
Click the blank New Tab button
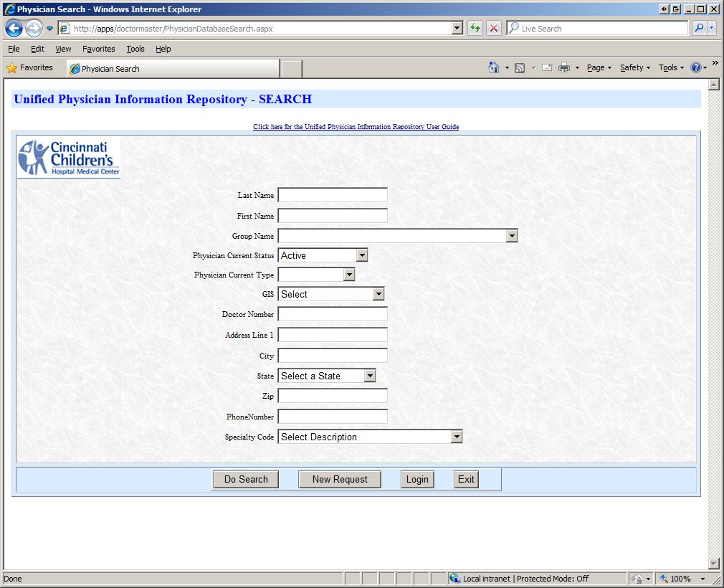[x=292, y=69]
